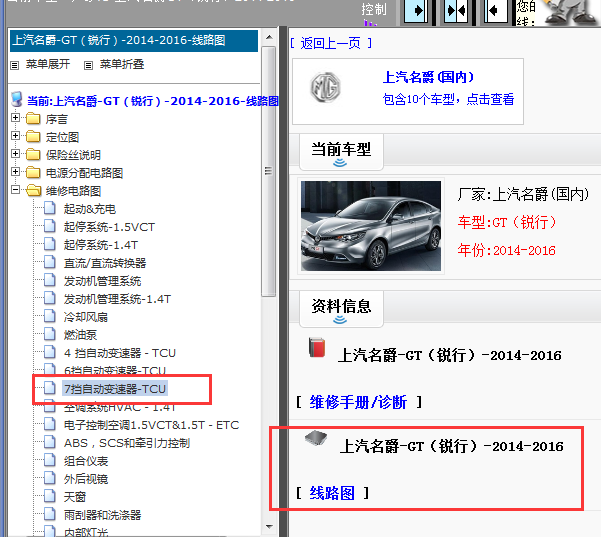Image resolution: width=601 pixels, height=537 pixels.
Task: Click the page icon next to 冷却风扇
Action: (49, 316)
